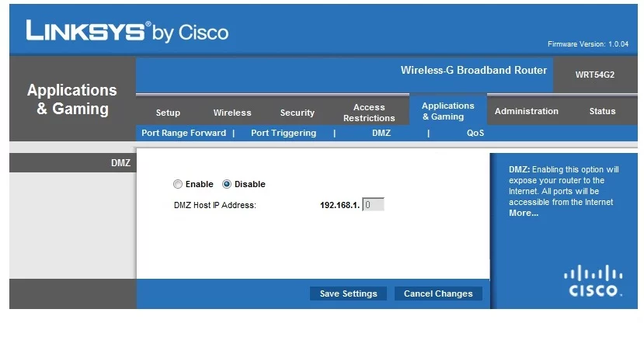
Task: Switch to the Security tab
Action: [x=298, y=113]
